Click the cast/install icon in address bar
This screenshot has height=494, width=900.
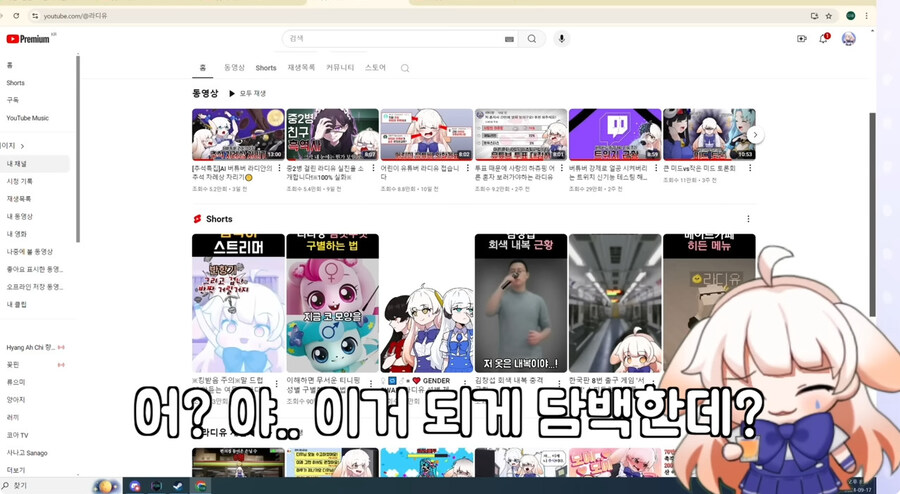pos(814,15)
